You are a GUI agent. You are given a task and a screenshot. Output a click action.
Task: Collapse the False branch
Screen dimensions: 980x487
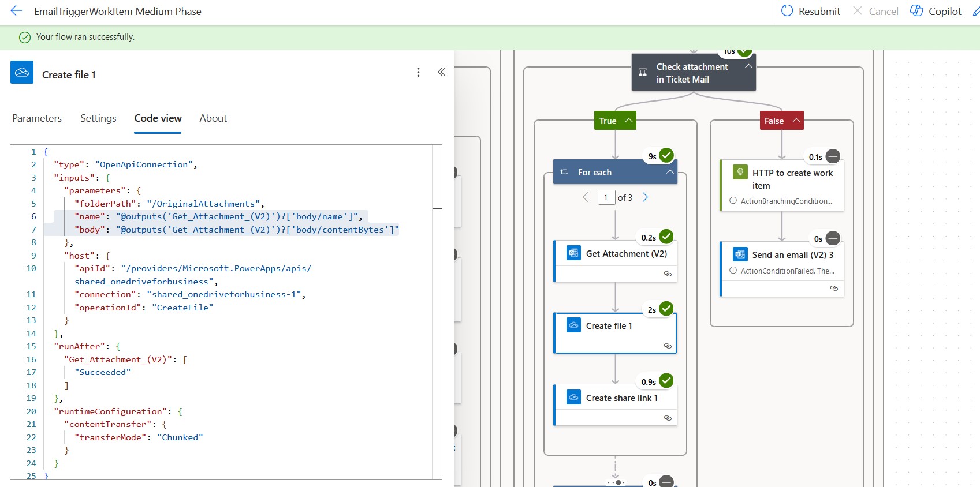796,120
